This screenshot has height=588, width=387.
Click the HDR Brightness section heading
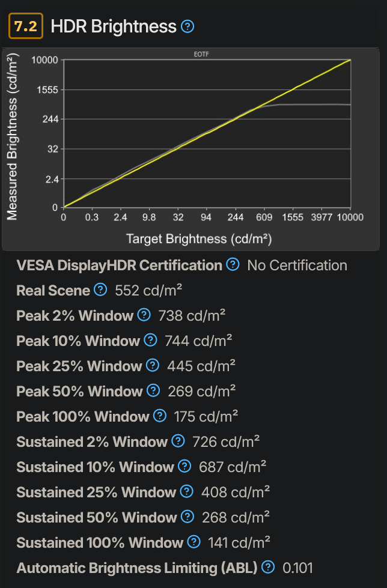114,26
